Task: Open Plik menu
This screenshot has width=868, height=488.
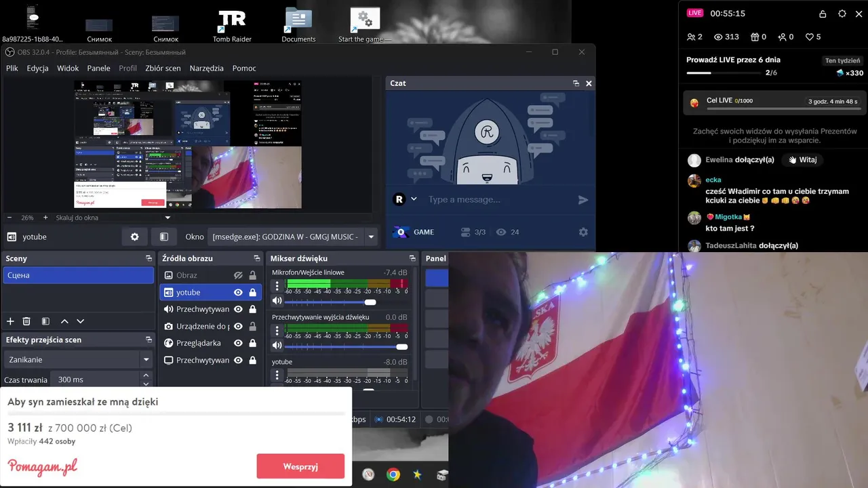Action: tap(12, 68)
